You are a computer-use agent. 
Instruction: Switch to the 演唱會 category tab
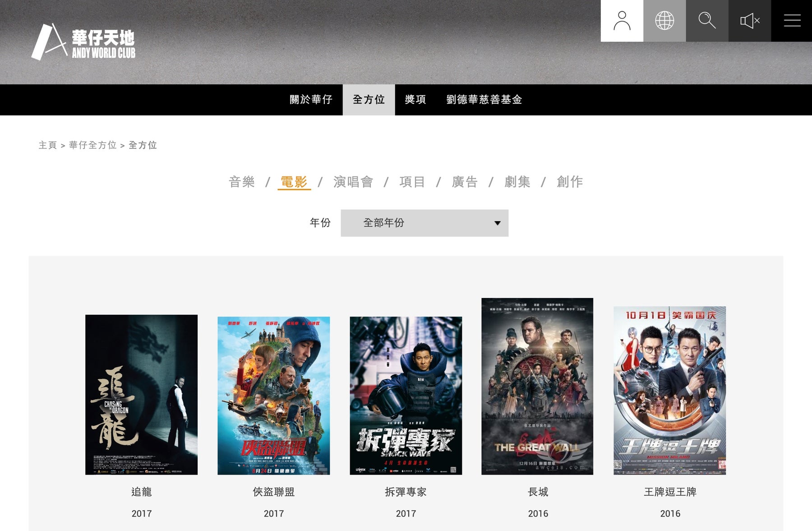[353, 182]
